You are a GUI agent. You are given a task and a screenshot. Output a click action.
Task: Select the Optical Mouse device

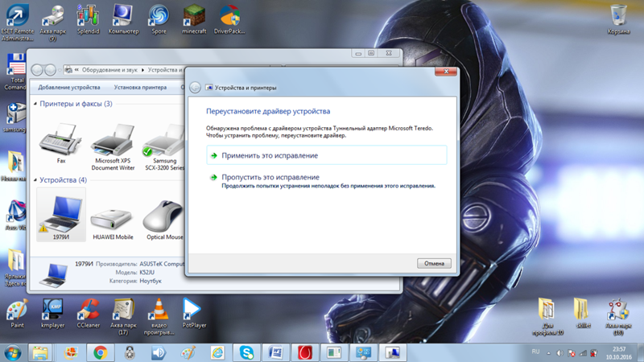point(164,220)
